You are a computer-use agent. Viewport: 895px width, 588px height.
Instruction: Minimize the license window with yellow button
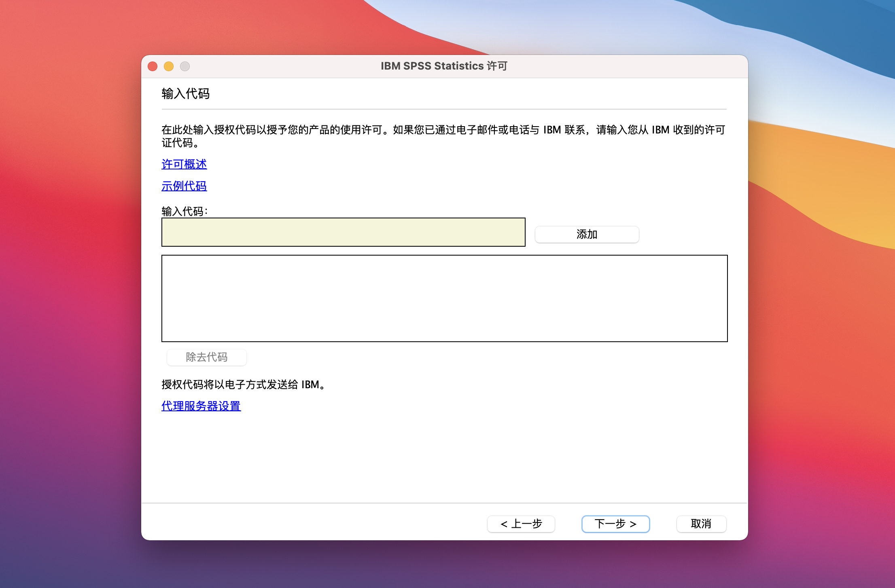[x=169, y=66]
